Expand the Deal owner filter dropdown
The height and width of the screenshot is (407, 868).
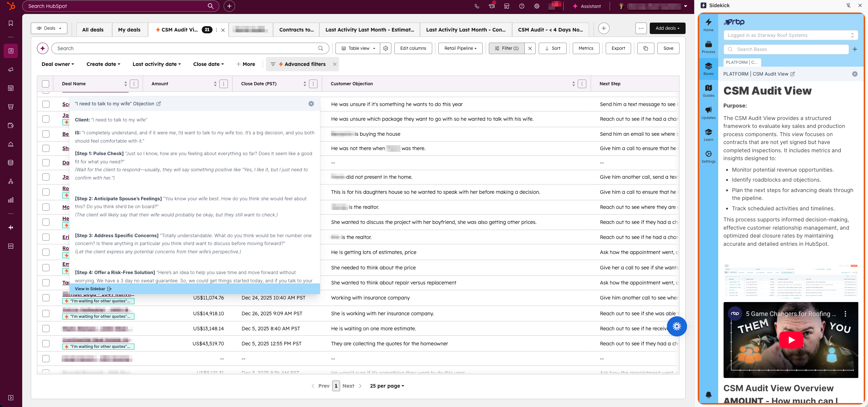[x=58, y=64]
